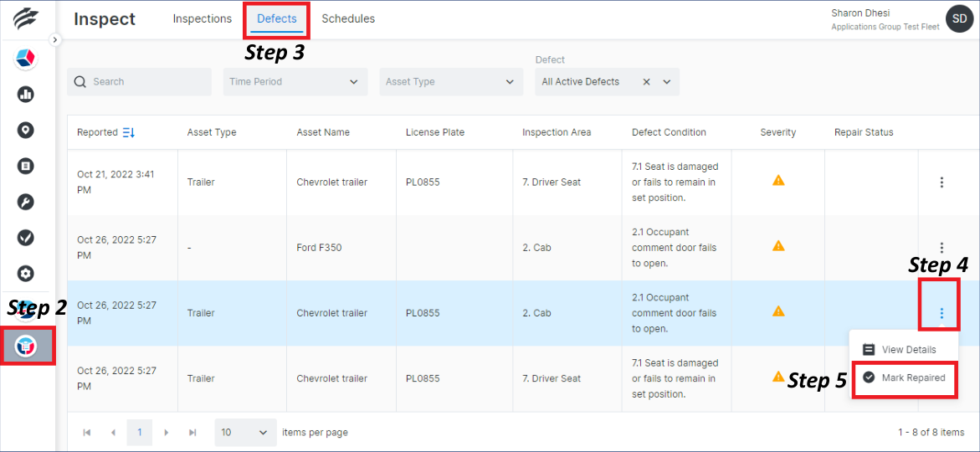Click the '1 - 8 of 8 items' text

(x=931, y=432)
